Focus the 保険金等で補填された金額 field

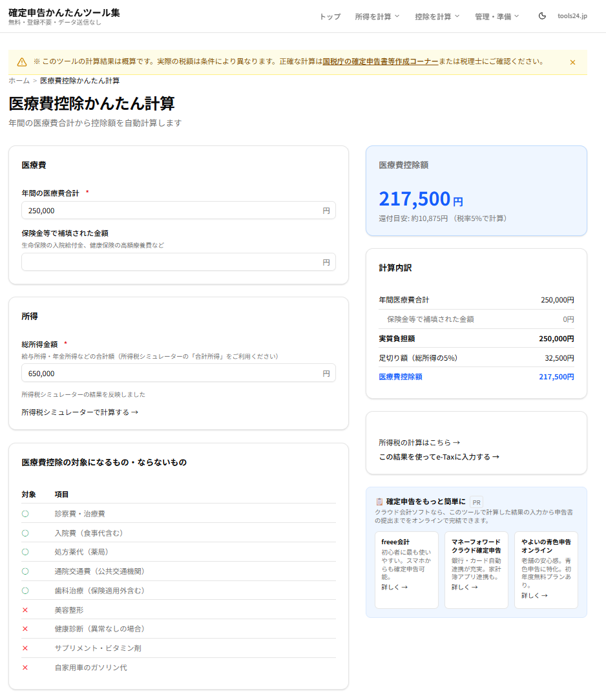pos(171,262)
